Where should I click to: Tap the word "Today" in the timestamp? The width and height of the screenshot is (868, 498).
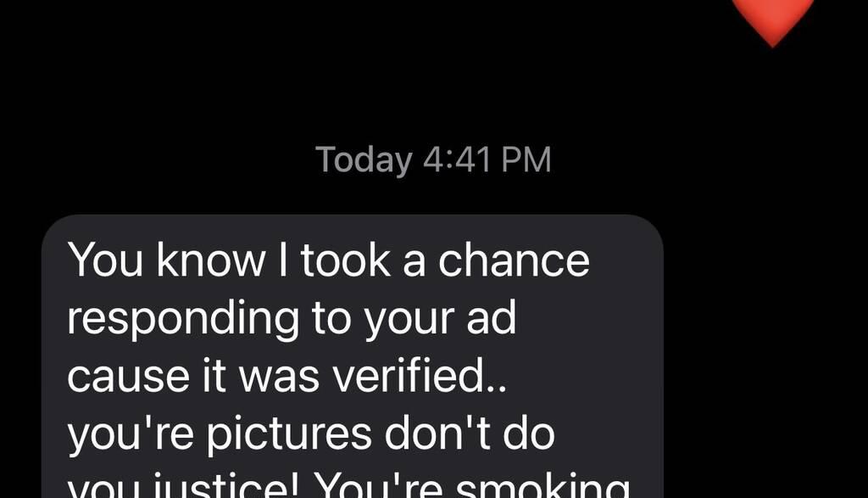(x=364, y=160)
